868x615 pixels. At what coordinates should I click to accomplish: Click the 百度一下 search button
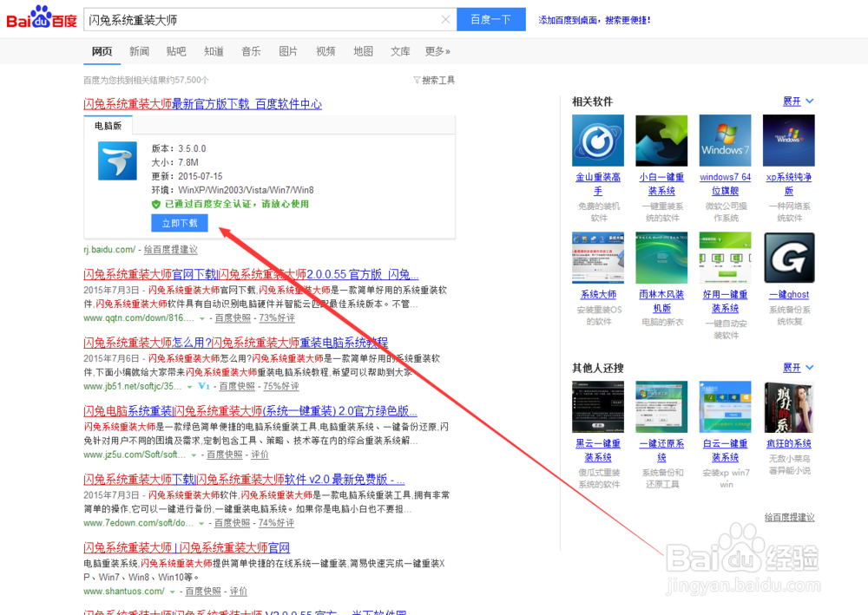coord(491,19)
